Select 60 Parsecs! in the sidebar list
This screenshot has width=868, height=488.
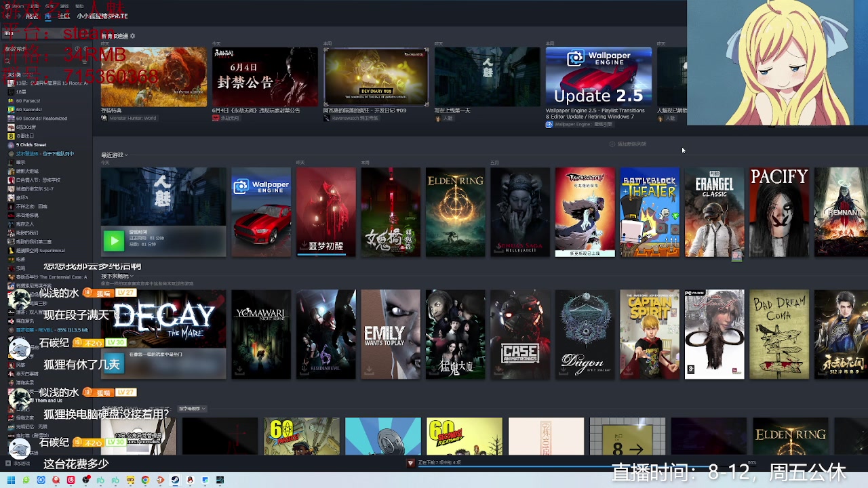(46, 100)
